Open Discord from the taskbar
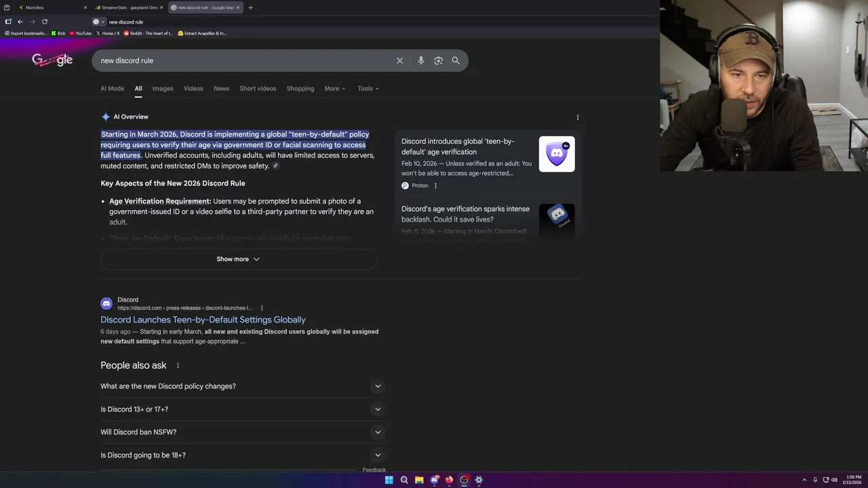This screenshot has width=868, height=488. (434, 480)
